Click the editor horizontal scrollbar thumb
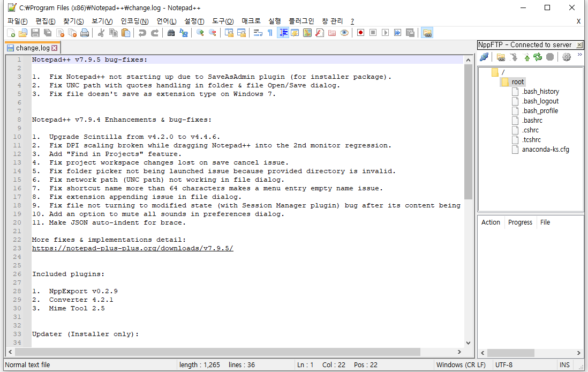The width and height of the screenshot is (588, 372). (217, 352)
